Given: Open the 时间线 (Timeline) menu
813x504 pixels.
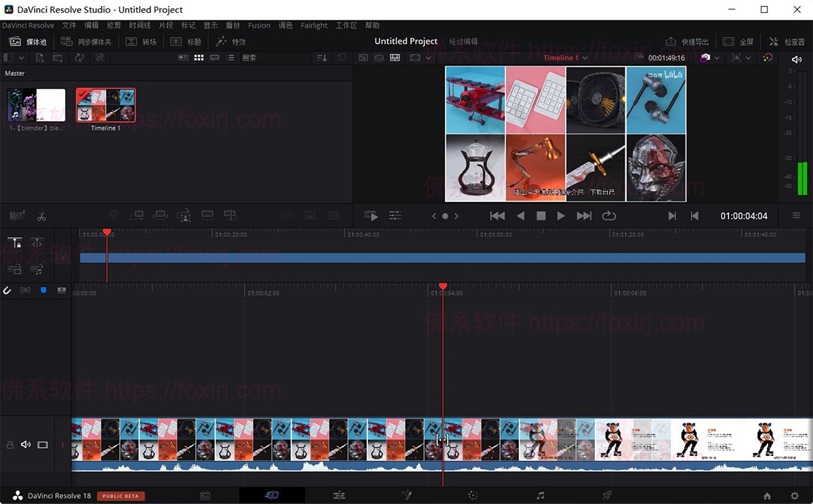Looking at the screenshot, I should 139,25.
